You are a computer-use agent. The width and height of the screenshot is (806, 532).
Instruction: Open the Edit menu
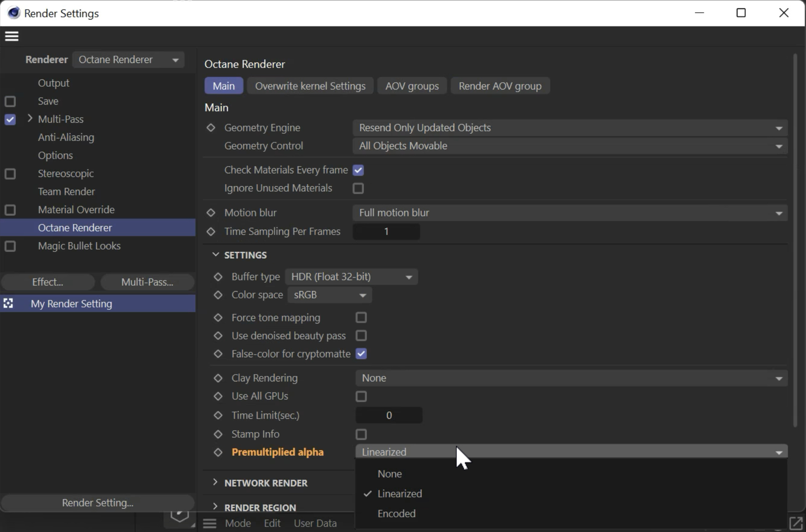tap(272, 523)
